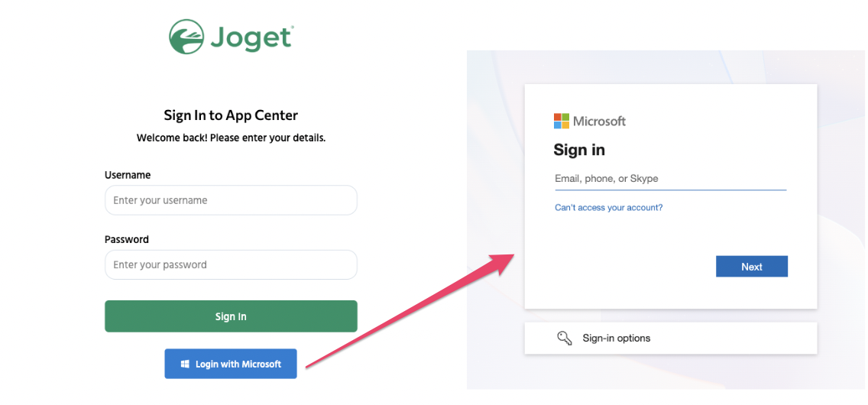Viewport: 868px width, 405px height.
Task: Click the Microsoft Sign in heading
Action: tap(579, 150)
